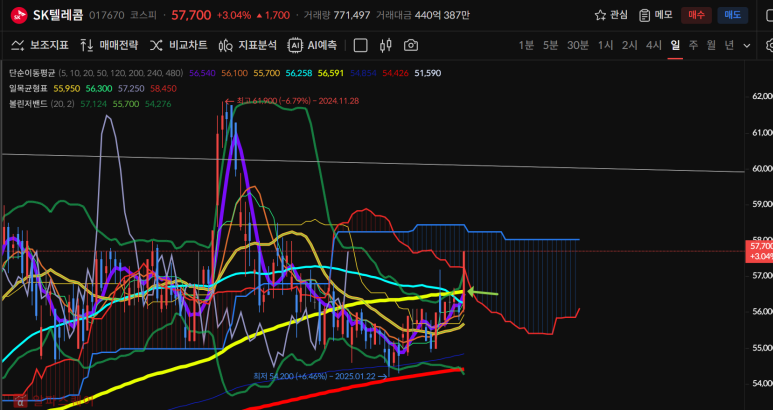Click the +3.04% change rate in header
The image size is (773, 410).
(234, 16)
